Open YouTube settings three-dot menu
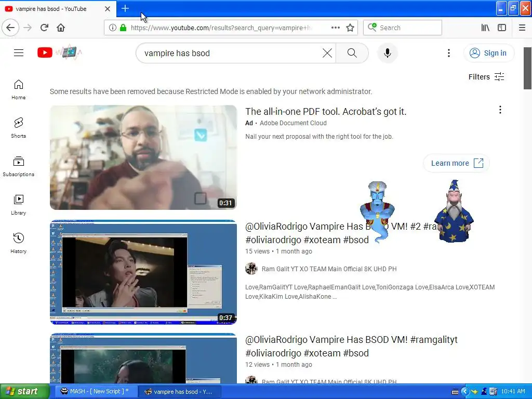This screenshot has width=532, height=399. coord(448,53)
